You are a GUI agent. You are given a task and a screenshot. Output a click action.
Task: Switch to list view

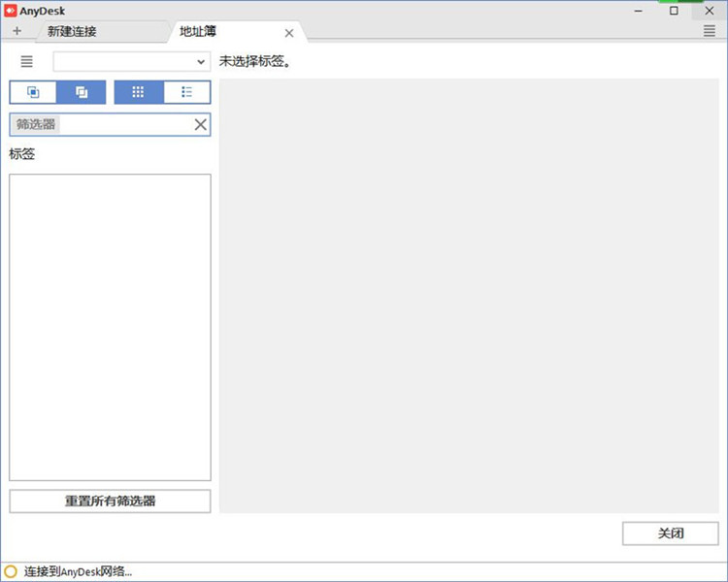click(x=186, y=92)
